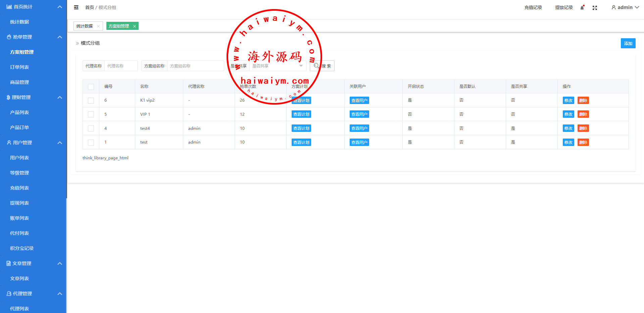Open the 是否共享 dropdown filter
644x313 pixels.
[277, 66]
